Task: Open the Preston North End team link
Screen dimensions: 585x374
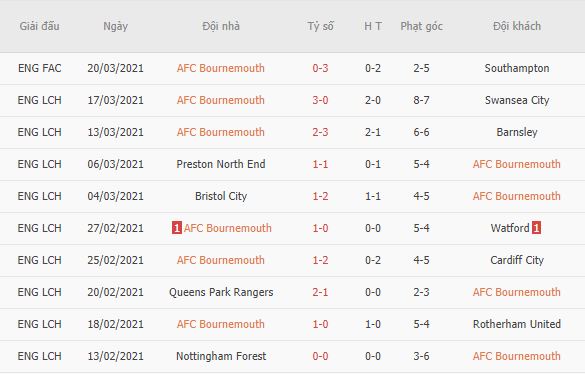Action: (x=221, y=164)
